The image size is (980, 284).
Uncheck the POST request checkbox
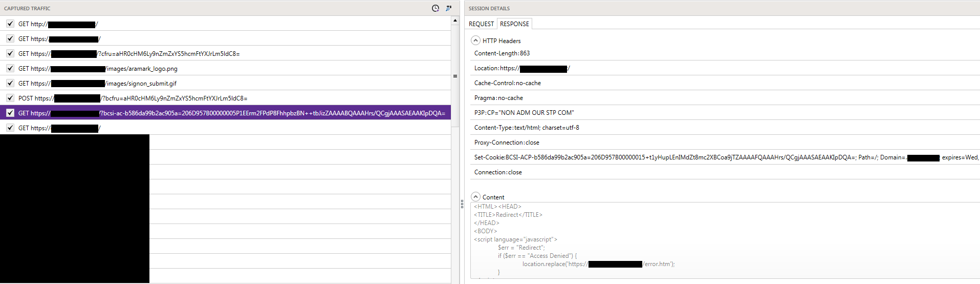click(x=10, y=98)
